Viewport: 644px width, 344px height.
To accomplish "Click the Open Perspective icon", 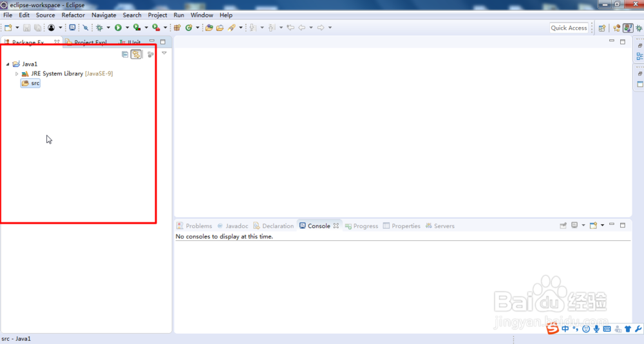I will pos(602,28).
